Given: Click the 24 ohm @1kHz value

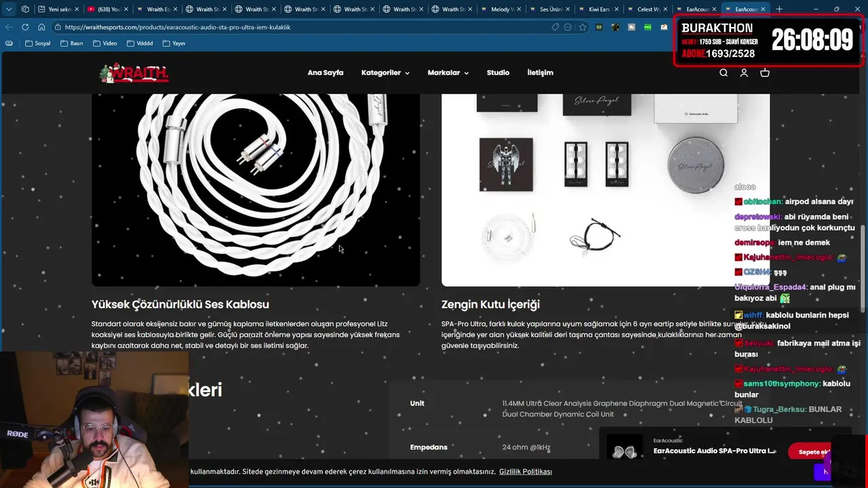Looking at the screenshot, I should tap(526, 447).
